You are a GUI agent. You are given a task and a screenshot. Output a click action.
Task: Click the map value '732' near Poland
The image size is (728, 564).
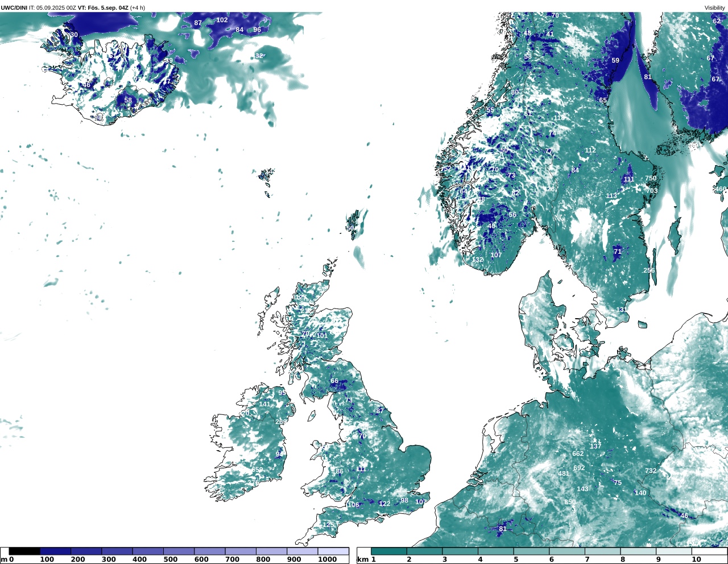pyautogui.click(x=651, y=471)
